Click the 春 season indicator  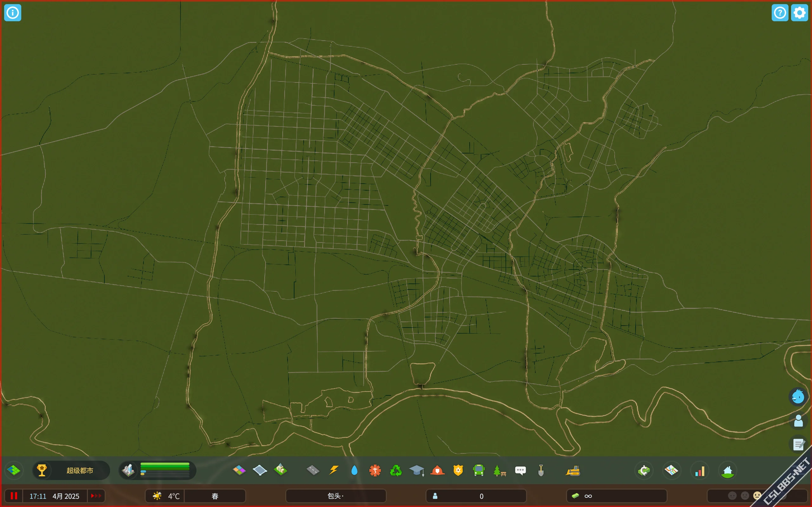215,496
